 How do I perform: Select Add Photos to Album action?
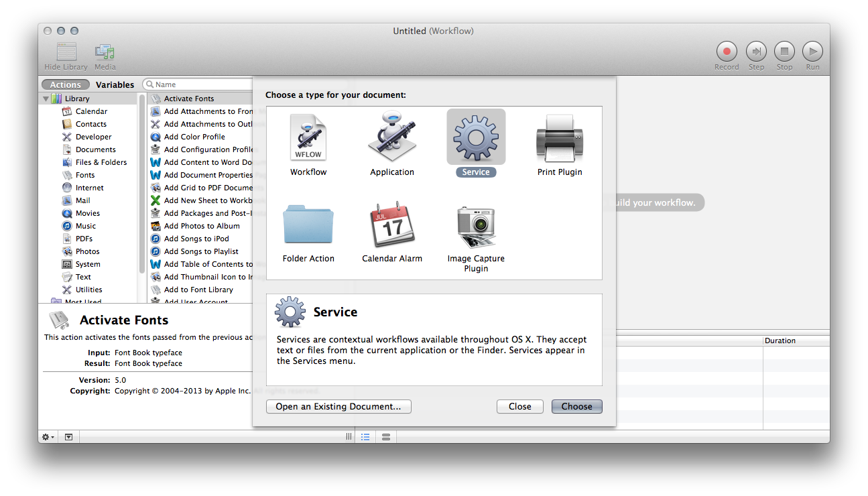coord(200,226)
